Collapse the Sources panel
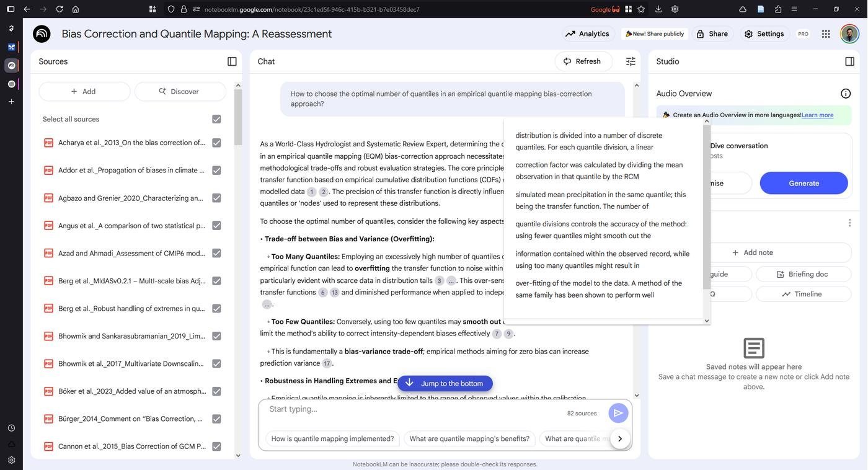The image size is (868, 470). (232, 61)
